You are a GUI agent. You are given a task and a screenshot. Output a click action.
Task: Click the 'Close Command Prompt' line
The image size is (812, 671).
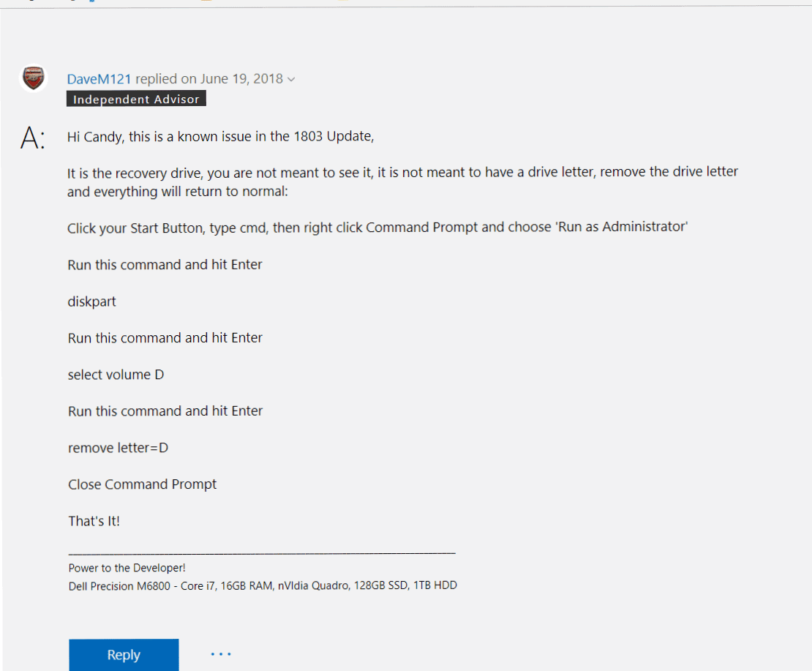(x=142, y=484)
